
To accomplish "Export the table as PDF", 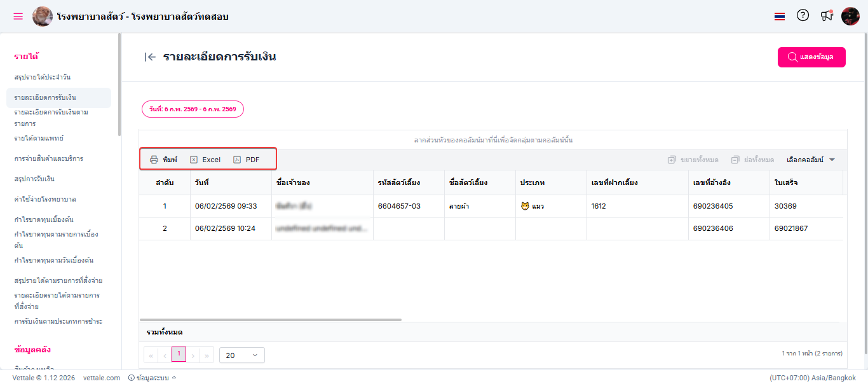I will 247,160.
